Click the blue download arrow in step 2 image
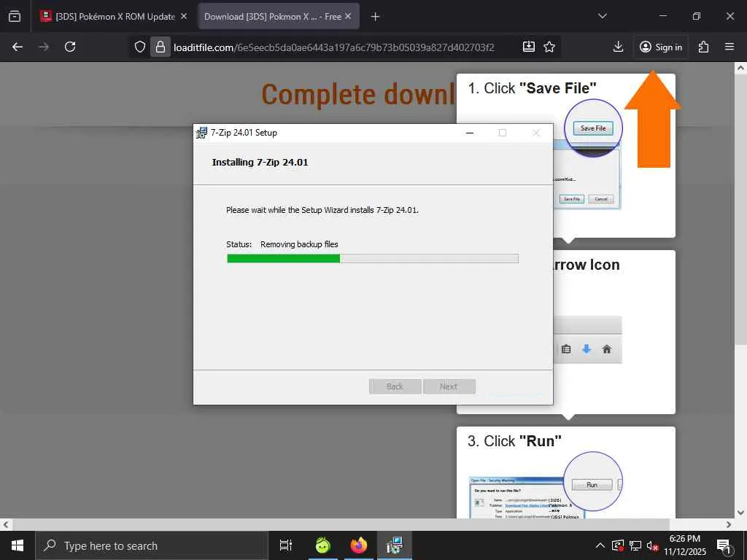This screenshot has height=560, width=747. pos(587,349)
